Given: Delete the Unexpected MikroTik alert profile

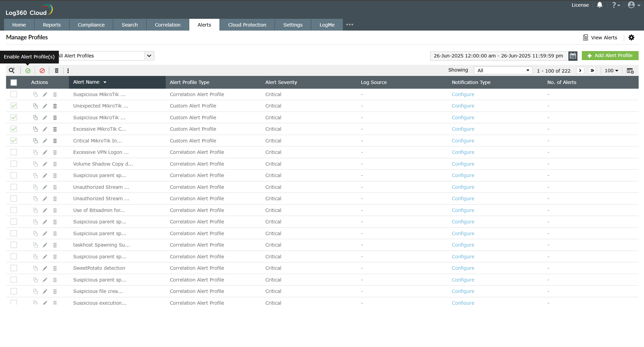Looking at the screenshot, I should (55, 106).
